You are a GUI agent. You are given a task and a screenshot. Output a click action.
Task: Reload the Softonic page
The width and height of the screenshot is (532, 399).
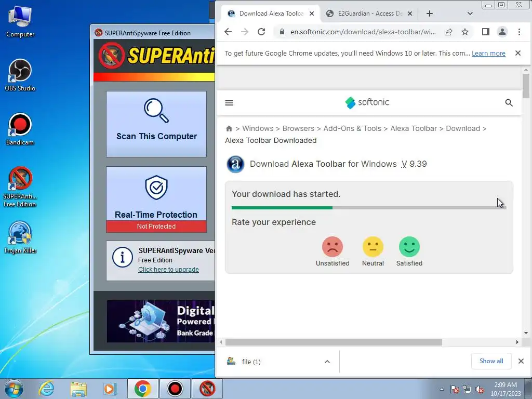(261, 32)
